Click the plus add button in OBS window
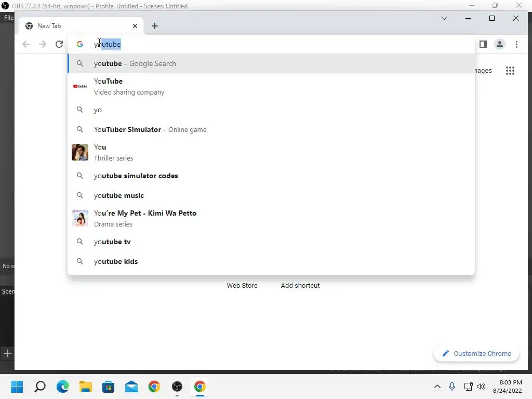This screenshot has height=399, width=532. pos(7,353)
